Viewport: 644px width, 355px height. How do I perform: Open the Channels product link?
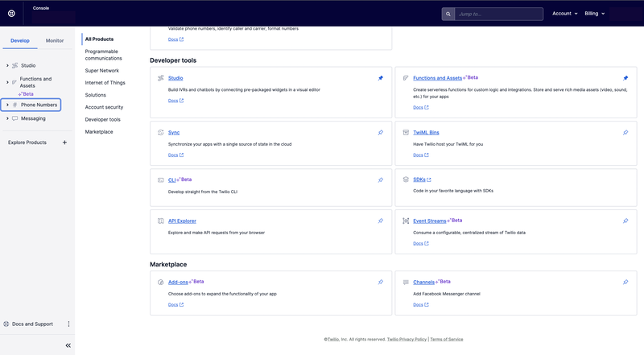[424, 282]
